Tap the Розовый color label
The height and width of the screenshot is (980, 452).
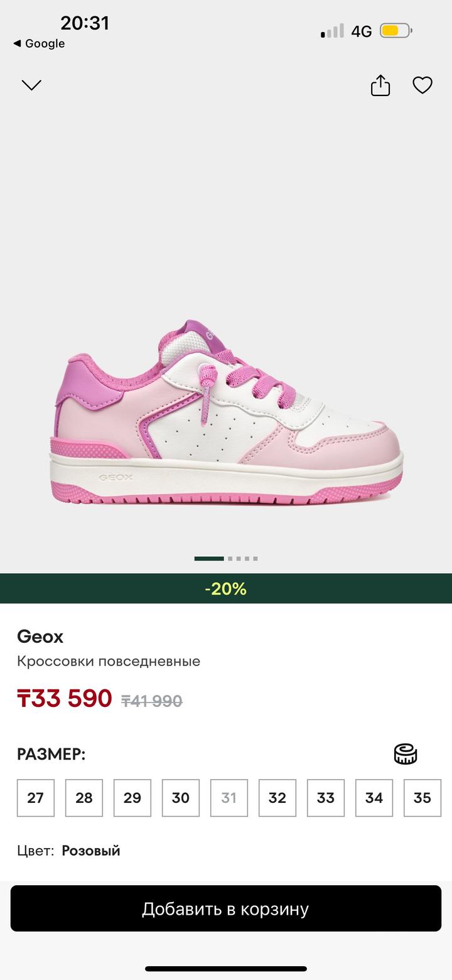[91, 851]
